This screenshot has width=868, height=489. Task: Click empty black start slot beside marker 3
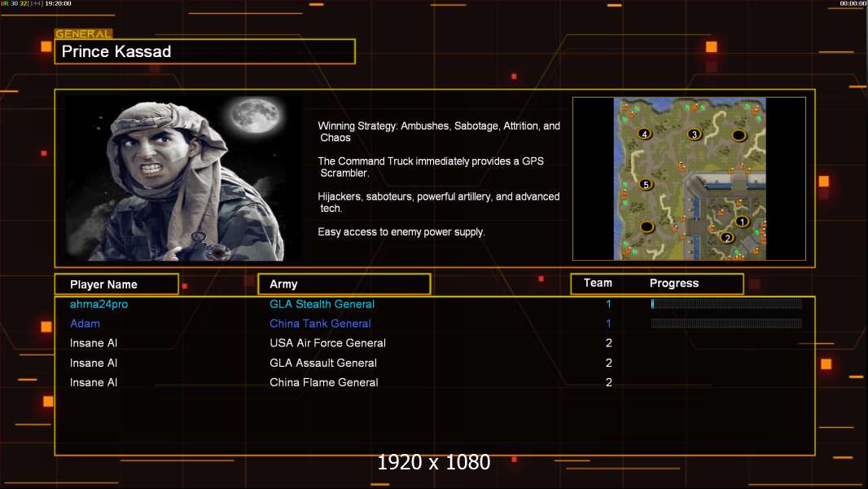pyautogui.click(x=739, y=135)
